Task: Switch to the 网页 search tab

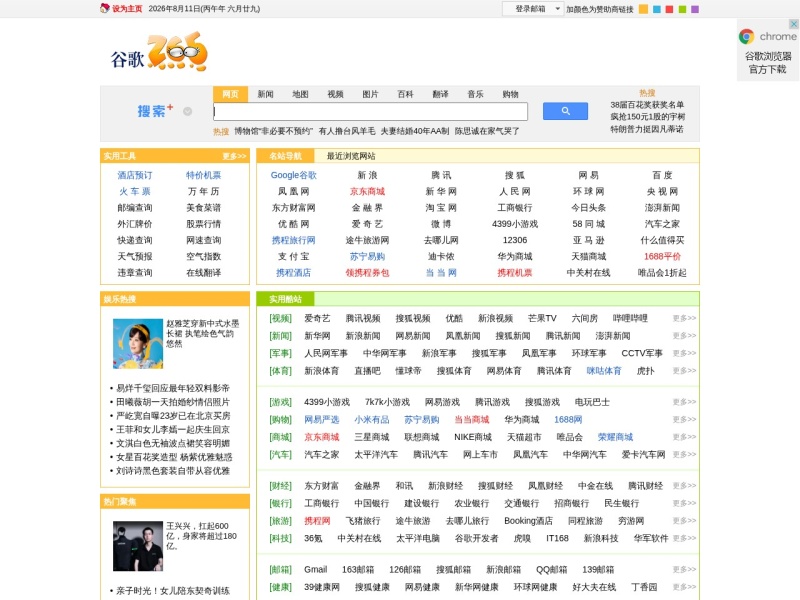Action: coord(230,94)
